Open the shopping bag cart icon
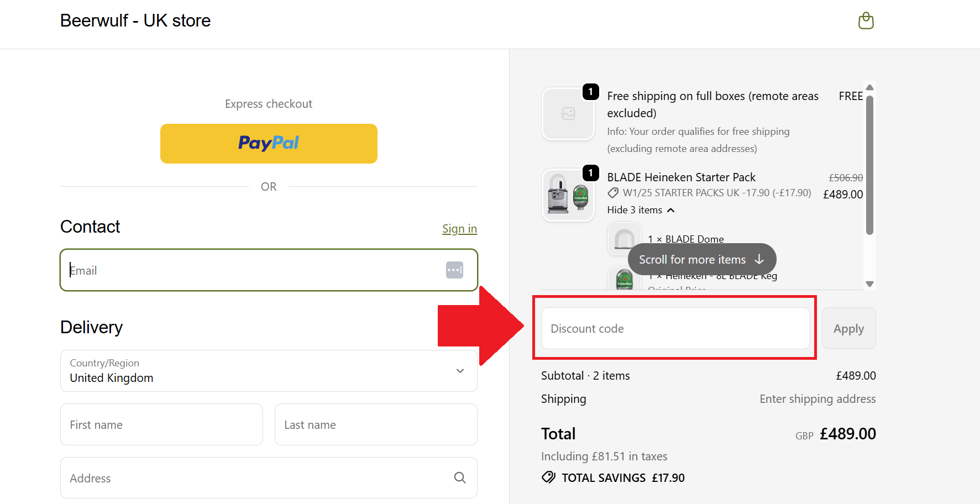Viewport: 980px width, 504px height. 866,20
